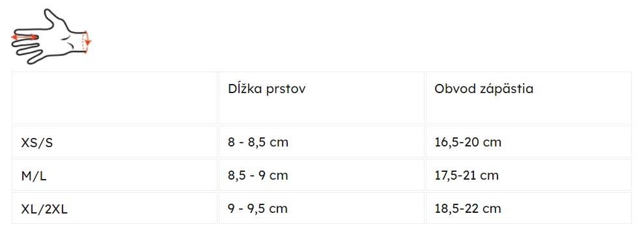This screenshot has width=644, height=235.
Task: Click the thumb of the hand drawing
Action: pos(51,18)
